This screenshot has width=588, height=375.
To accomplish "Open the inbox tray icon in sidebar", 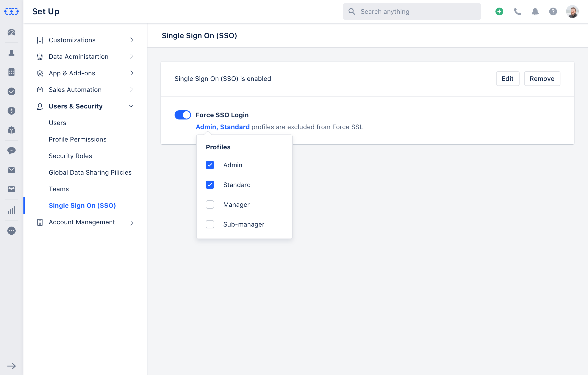I will [11, 189].
